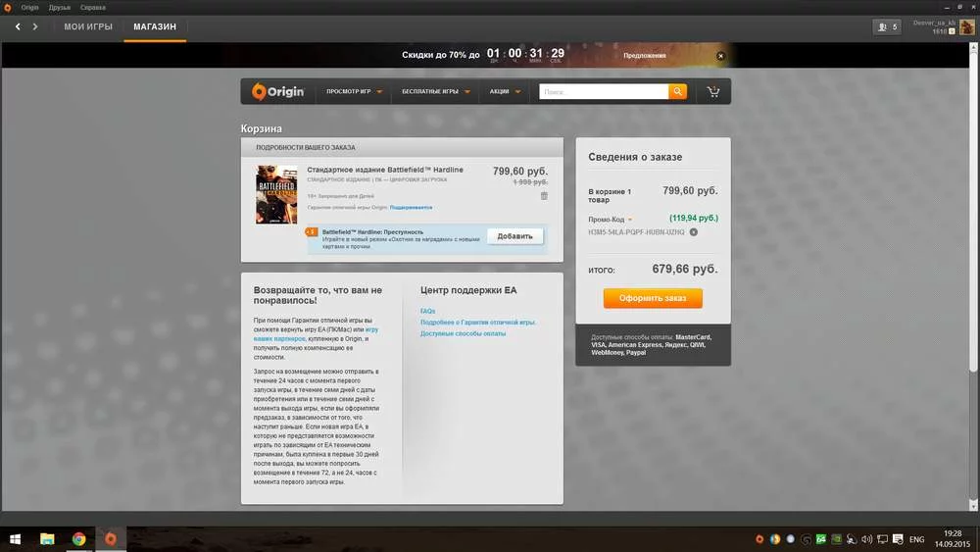Open the игру наших партнеров link
Viewport: 980px width, 552px height.
[316, 333]
